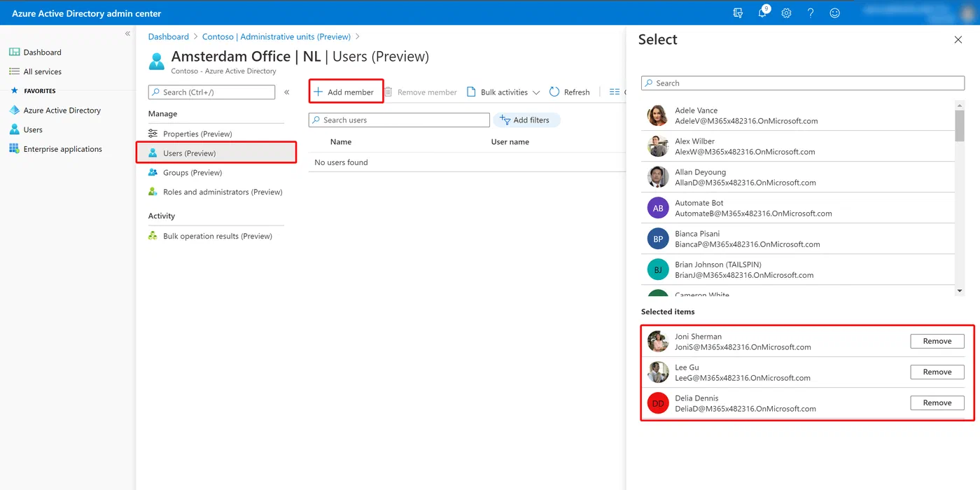Click the purple AB avatar
980x490 pixels.
658,208
